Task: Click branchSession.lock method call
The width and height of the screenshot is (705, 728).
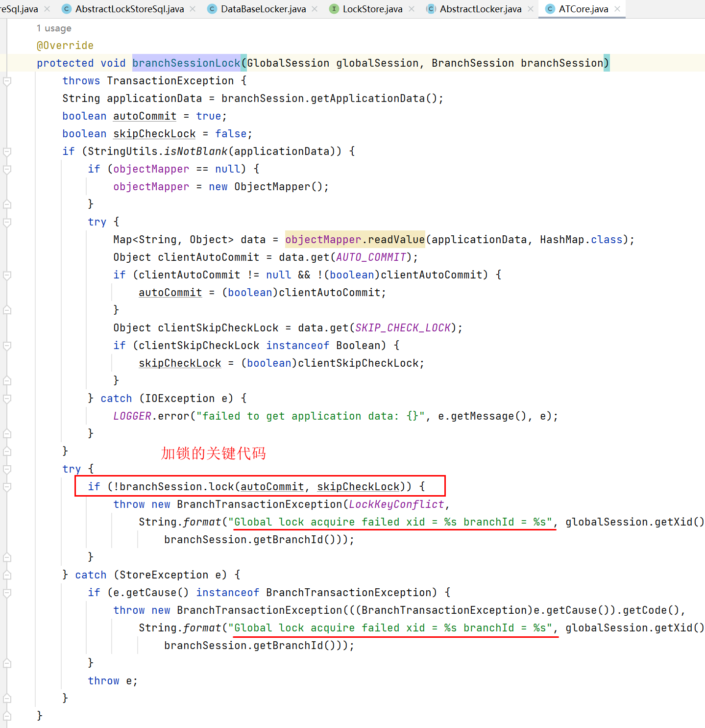Action: click(177, 487)
